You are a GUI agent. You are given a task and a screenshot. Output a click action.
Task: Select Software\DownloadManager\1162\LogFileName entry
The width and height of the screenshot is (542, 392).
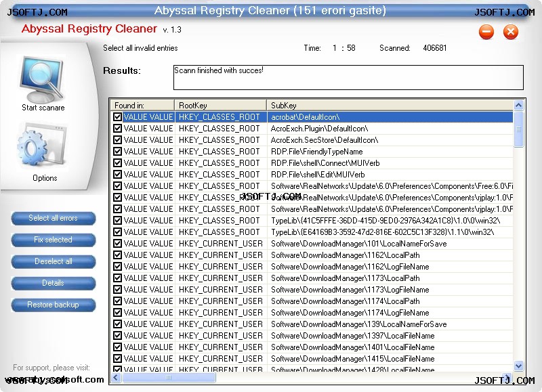pyautogui.click(x=312, y=267)
